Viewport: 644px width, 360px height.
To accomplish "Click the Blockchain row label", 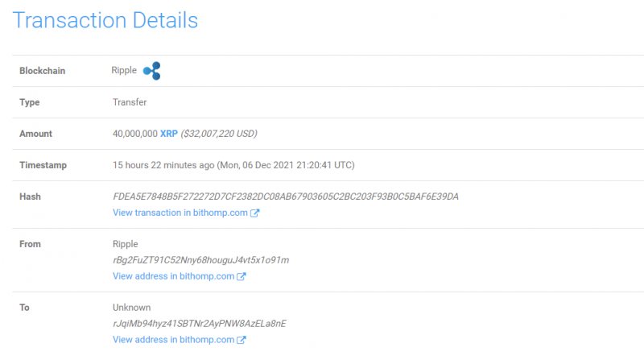I will coord(43,71).
